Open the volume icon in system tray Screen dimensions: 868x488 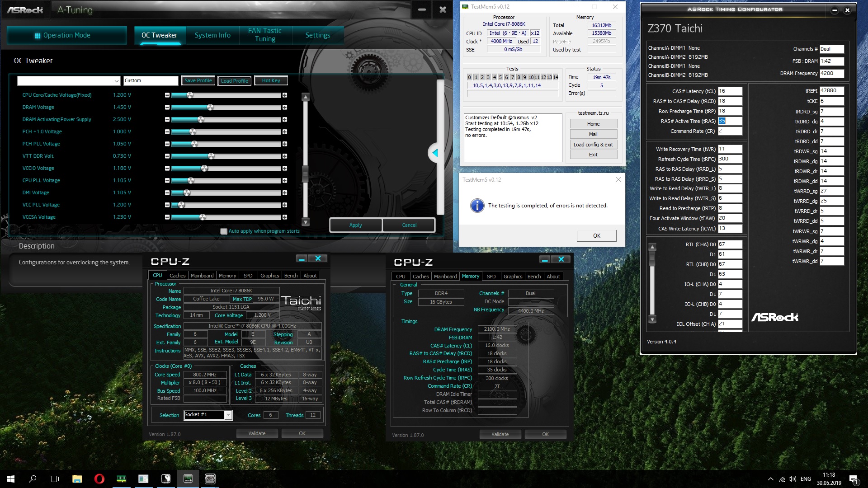(792, 479)
